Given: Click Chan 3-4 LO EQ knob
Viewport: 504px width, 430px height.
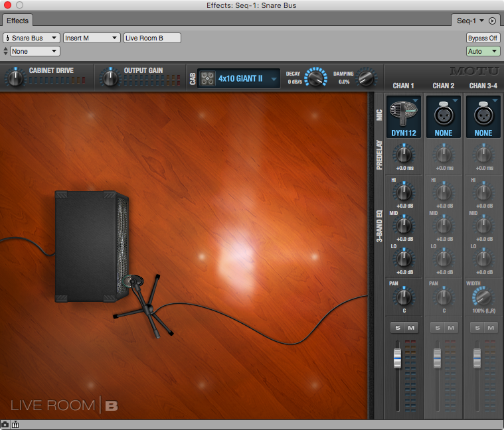Looking at the screenshot, I should pos(483,259).
